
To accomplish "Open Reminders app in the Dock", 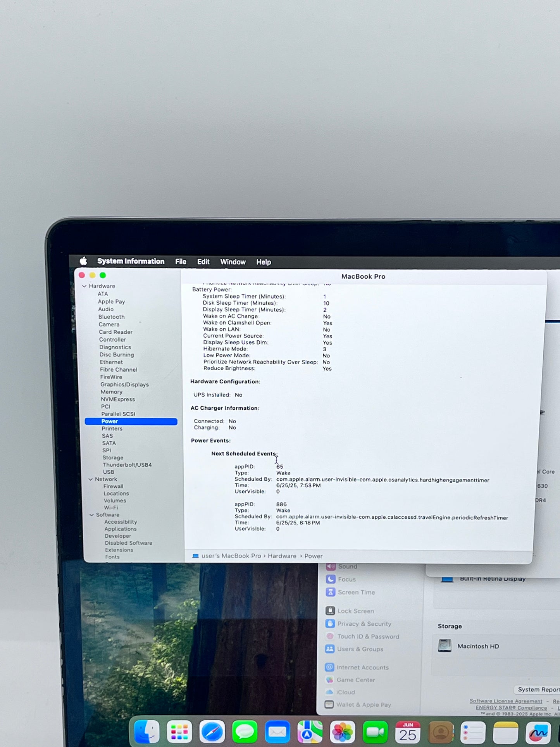I will (x=473, y=732).
